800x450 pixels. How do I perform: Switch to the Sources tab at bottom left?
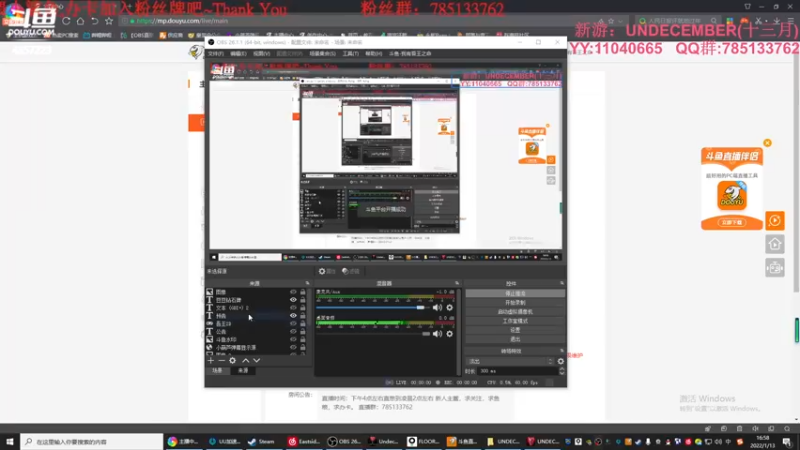(x=243, y=371)
